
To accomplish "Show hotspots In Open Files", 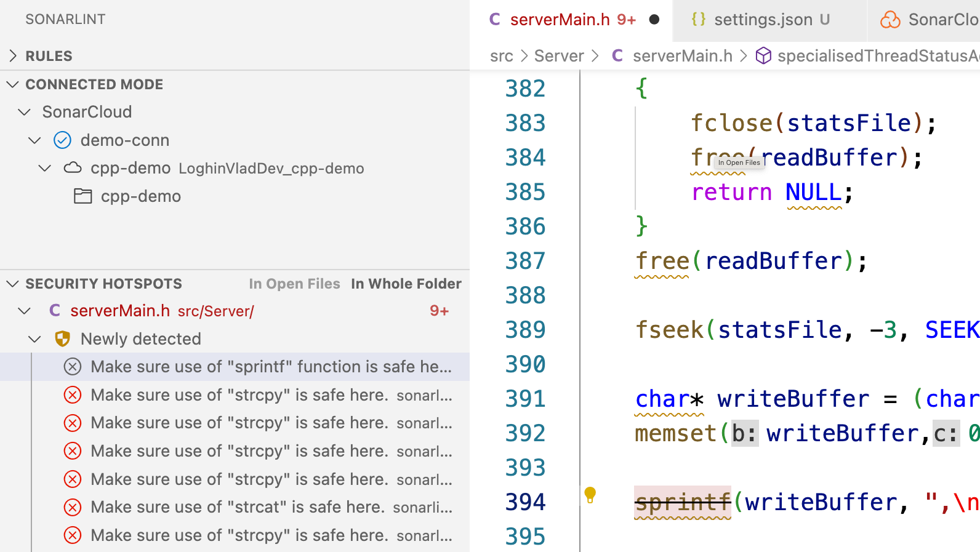I will 294,284.
